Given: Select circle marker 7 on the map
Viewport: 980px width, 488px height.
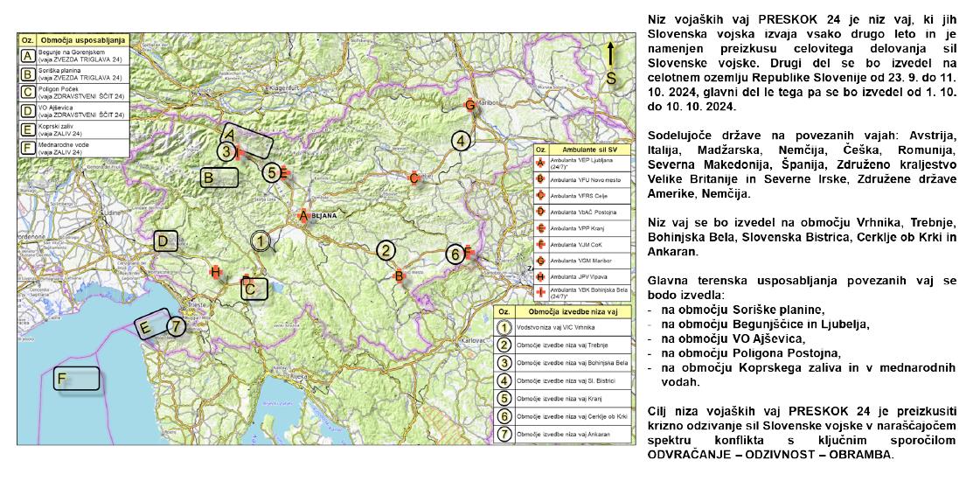Looking at the screenshot, I should click(177, 325).
